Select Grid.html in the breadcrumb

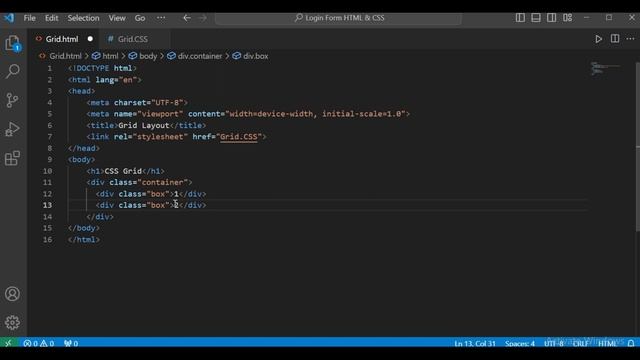coord(65,56)
